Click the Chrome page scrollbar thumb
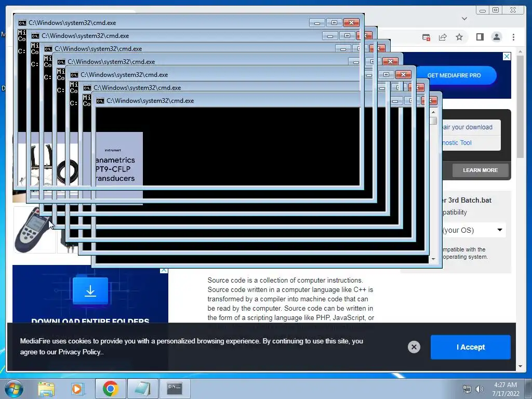Screen dimensions: 532x399 520,106
